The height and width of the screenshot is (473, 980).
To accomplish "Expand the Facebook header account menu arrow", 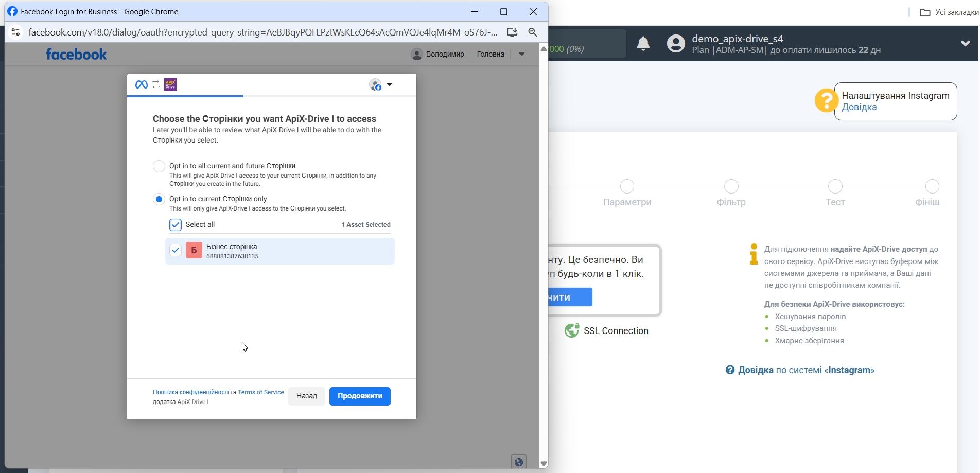I will click(x=522, y=54).
